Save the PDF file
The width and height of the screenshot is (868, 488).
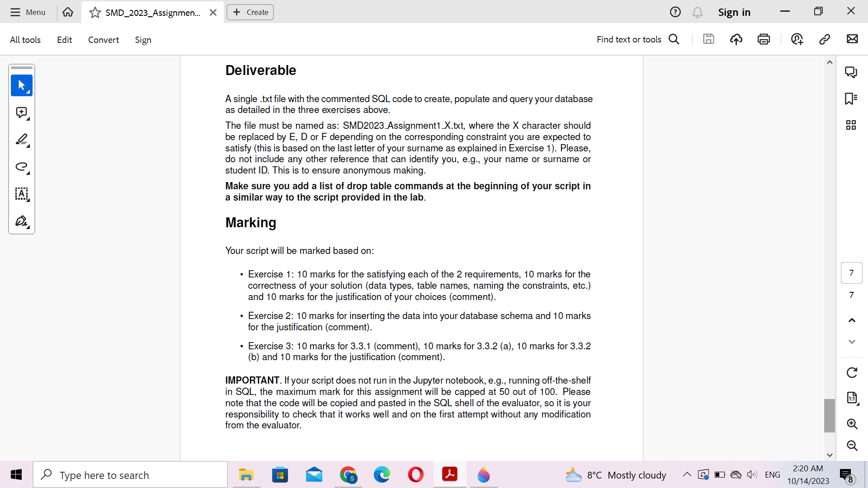(708, 39)
